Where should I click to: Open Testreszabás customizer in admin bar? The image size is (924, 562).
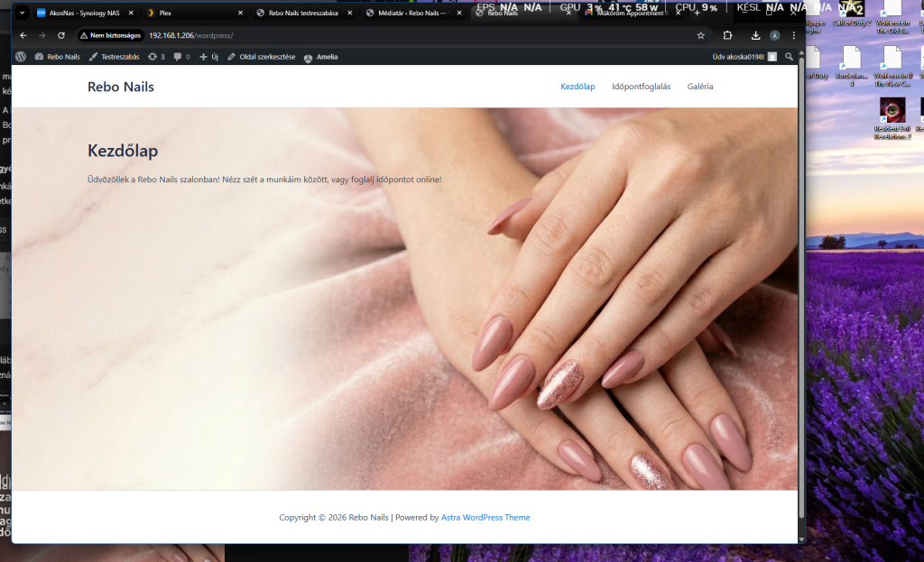coord(114,57)
